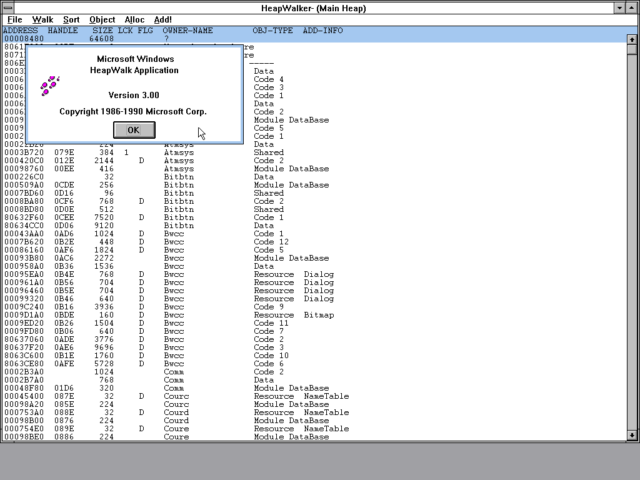This screenshot has height=480, width=640.
Task: Select row with address 0008BD80
Action: coord(314,209)
